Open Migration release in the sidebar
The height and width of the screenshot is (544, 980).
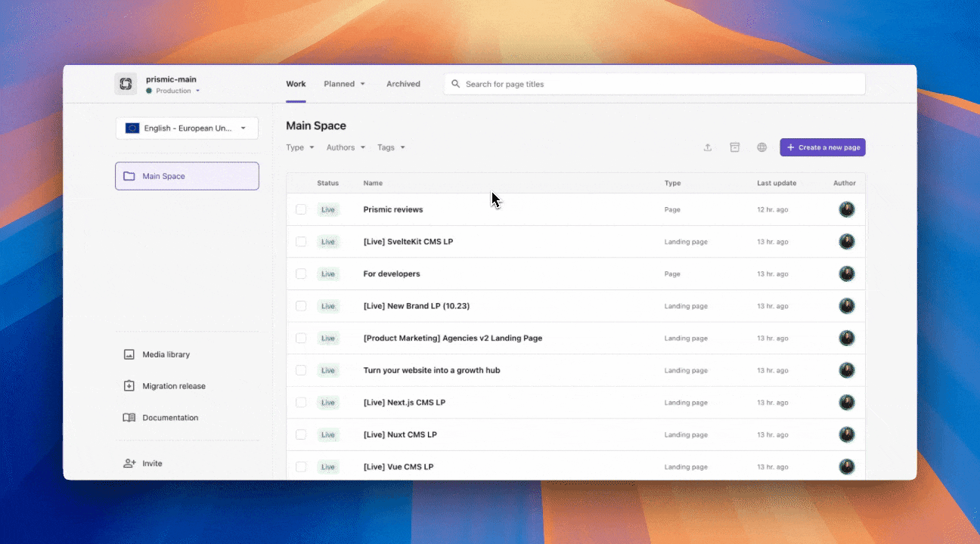173,385
